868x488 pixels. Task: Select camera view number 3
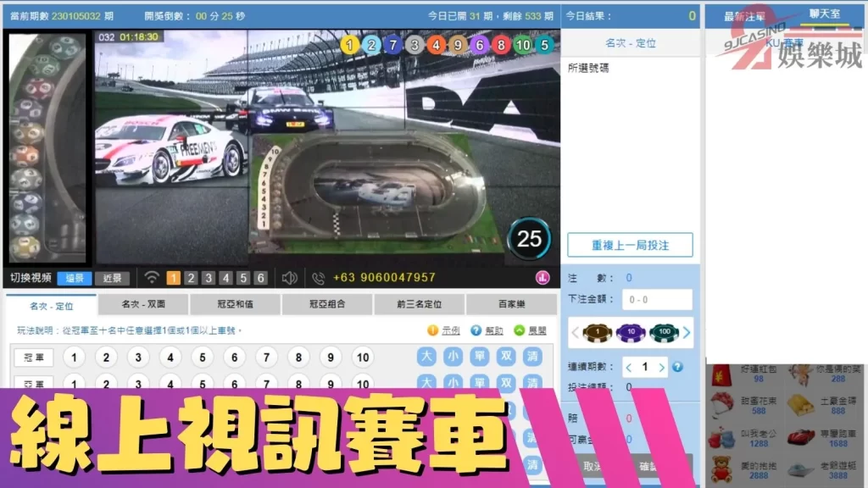(209, 277)
